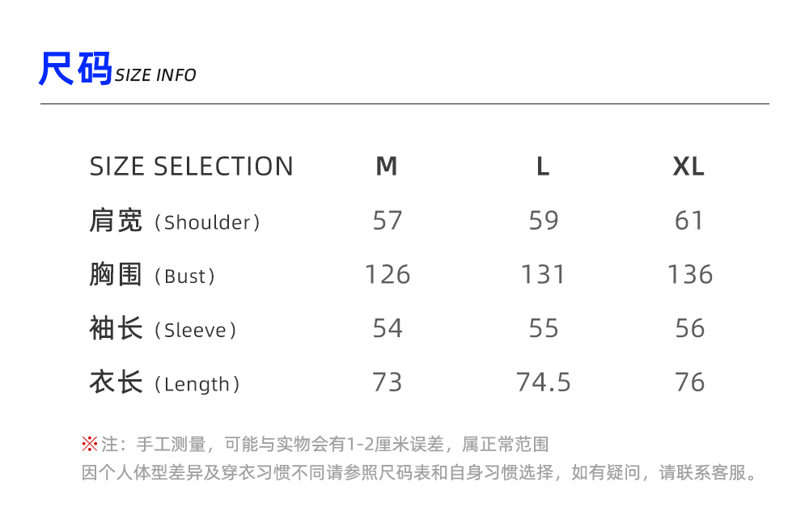Click bust value 131 for size L
This screenshot has height=532, width=809.
543,275
